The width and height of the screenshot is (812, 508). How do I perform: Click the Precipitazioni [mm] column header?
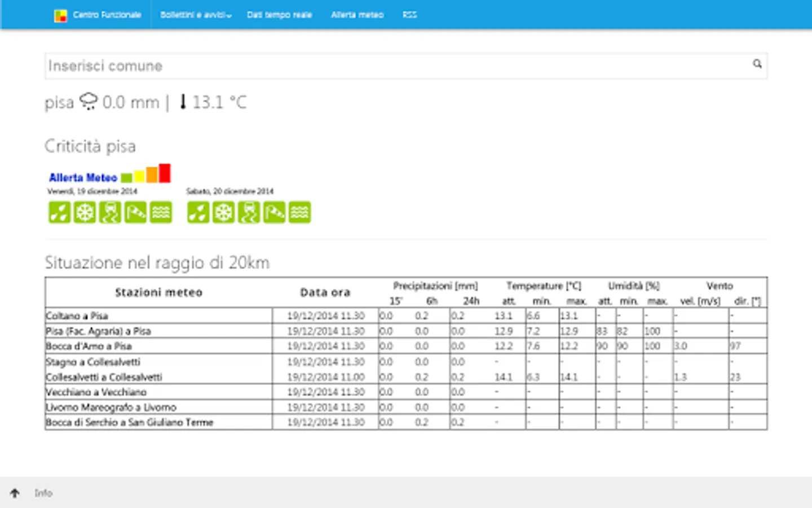click(435, 286)
